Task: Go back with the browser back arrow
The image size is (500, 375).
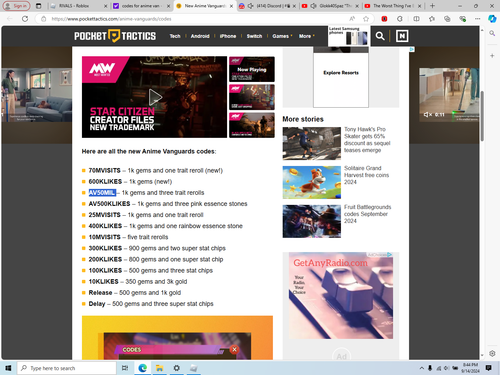Action: coord(9,19)
